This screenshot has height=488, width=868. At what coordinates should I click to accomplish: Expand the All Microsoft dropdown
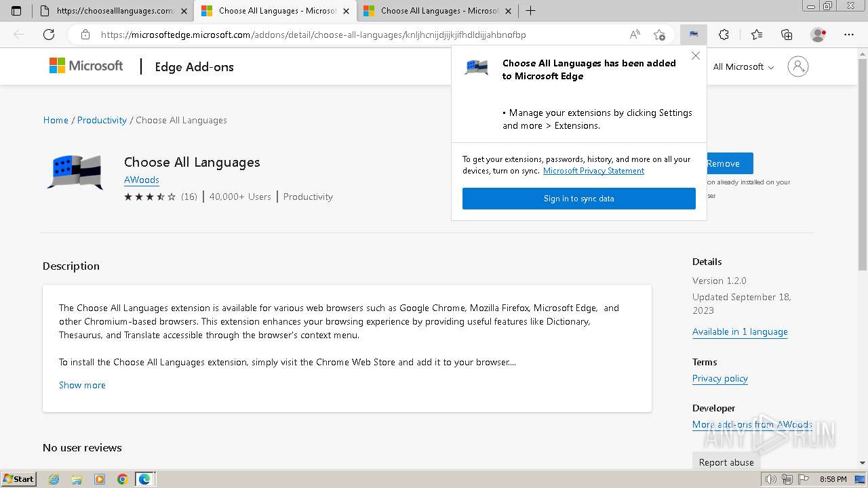[743, 66]
